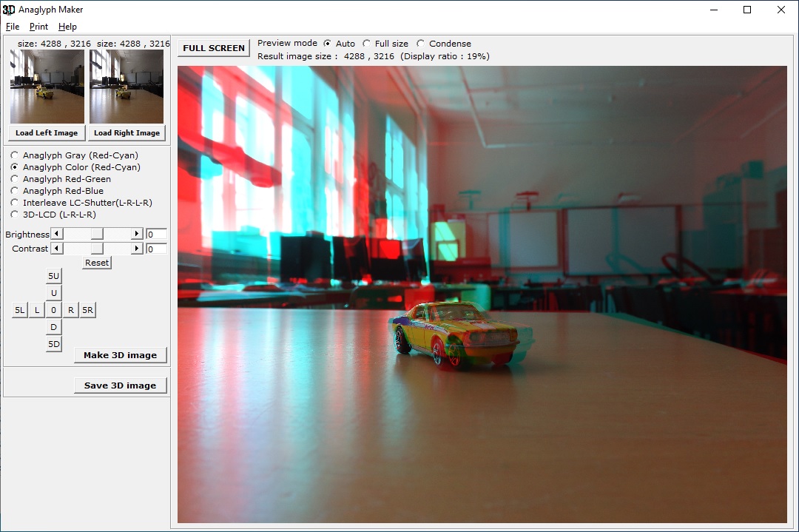Shift image five right with 5R

point(87,310)
